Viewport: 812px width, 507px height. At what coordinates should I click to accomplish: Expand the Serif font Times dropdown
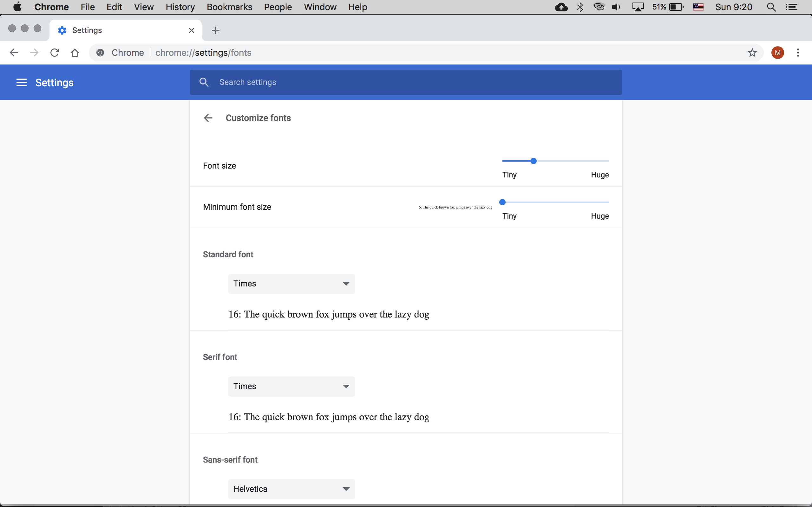click(x=291, y=386)
